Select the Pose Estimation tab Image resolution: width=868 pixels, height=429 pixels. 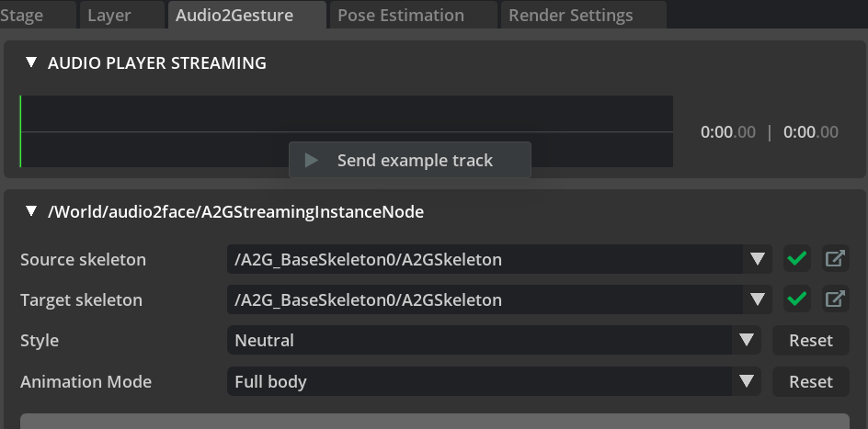pos(400,15)
